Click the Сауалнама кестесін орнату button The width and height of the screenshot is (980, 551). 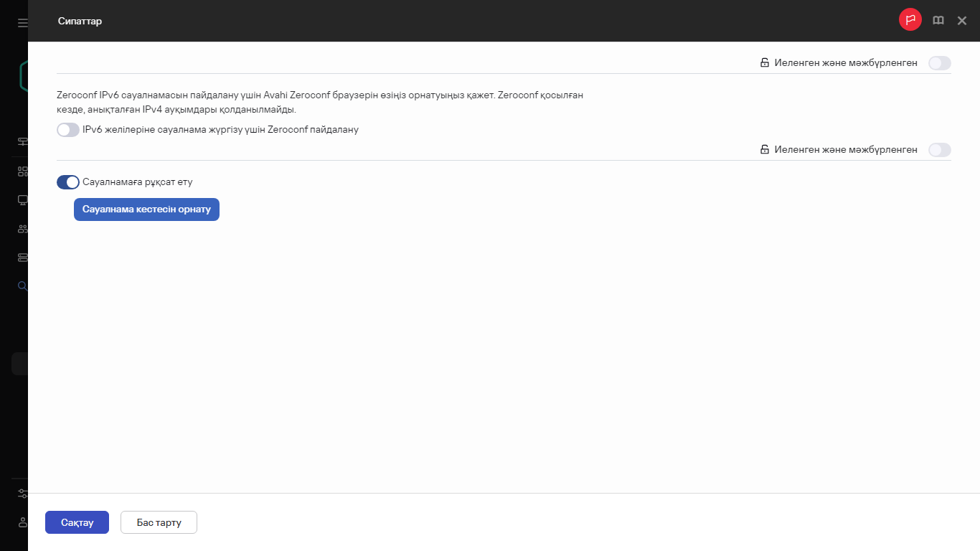146,209
